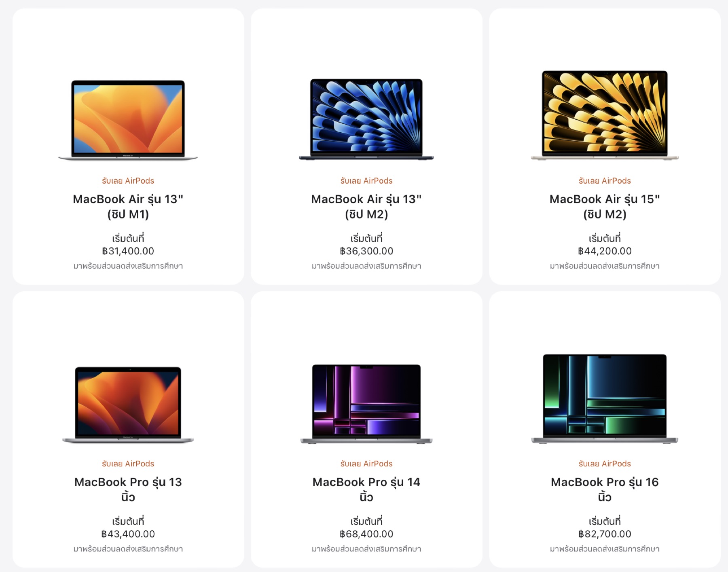Click the ฿44,200.00 starting price
This screenshot has height=572, width=728.
605,251
